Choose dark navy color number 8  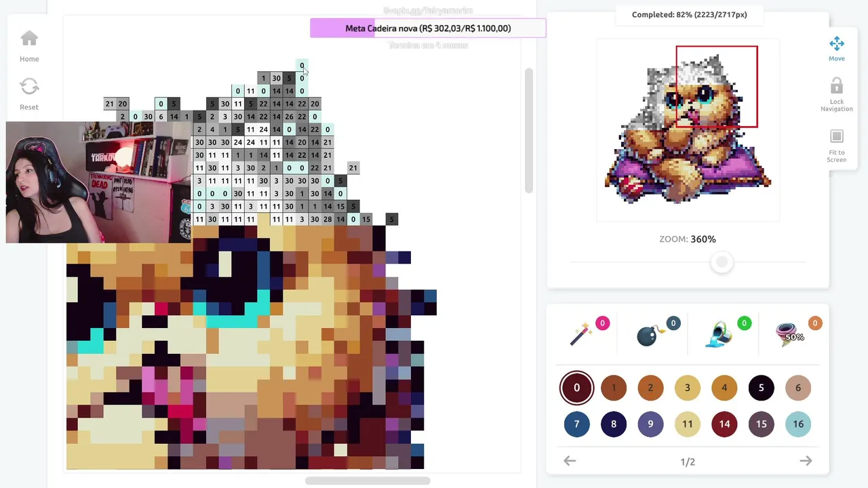coord(614,424)
